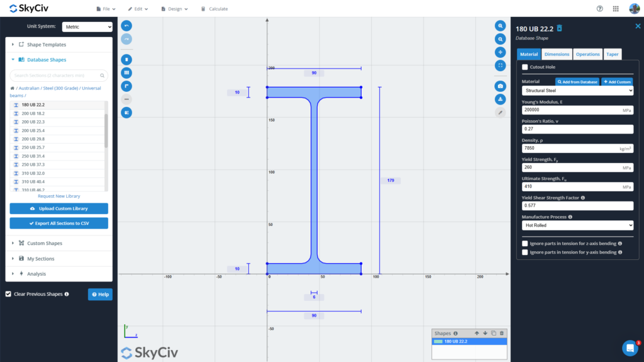Screen dimensions: 644x362
Task: Click the Help button
Action: coord(100,294)
